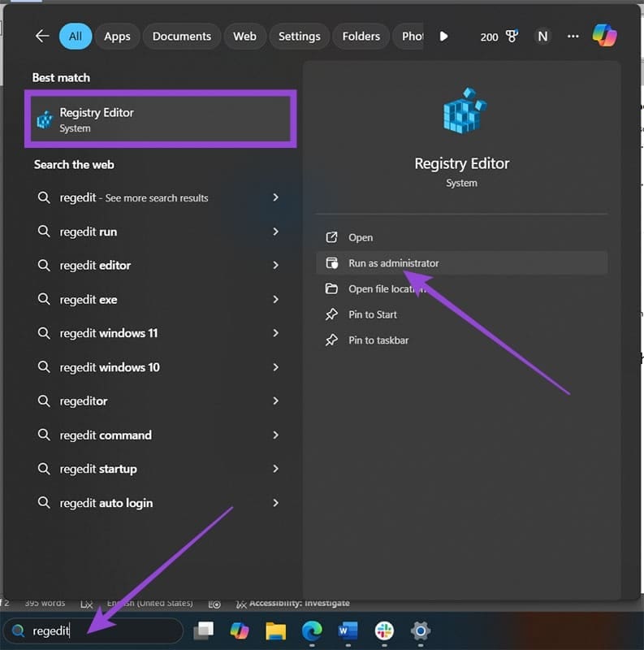Click the back arrow in search panel
Image resolution: width=644 pixels, height=650 pixels.
pyautogui.click(x=42, y=37)
